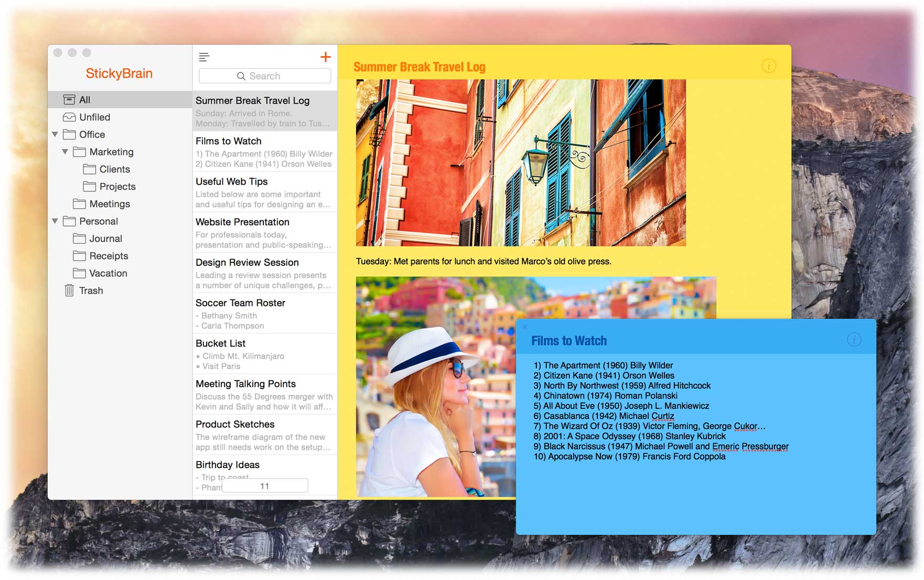Select the All label in the sidebar
This screenshot has height=580, width=924.
(85, 100)
